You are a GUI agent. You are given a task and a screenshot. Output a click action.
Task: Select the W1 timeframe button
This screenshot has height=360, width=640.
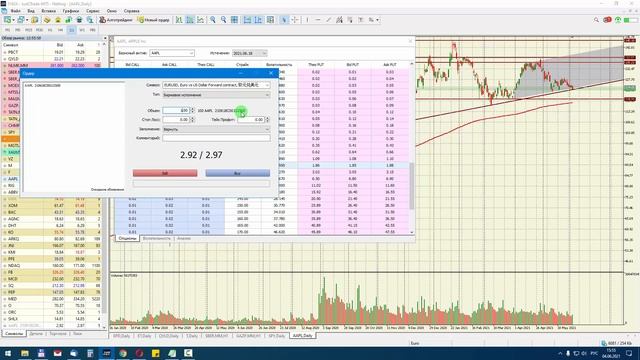82,30
